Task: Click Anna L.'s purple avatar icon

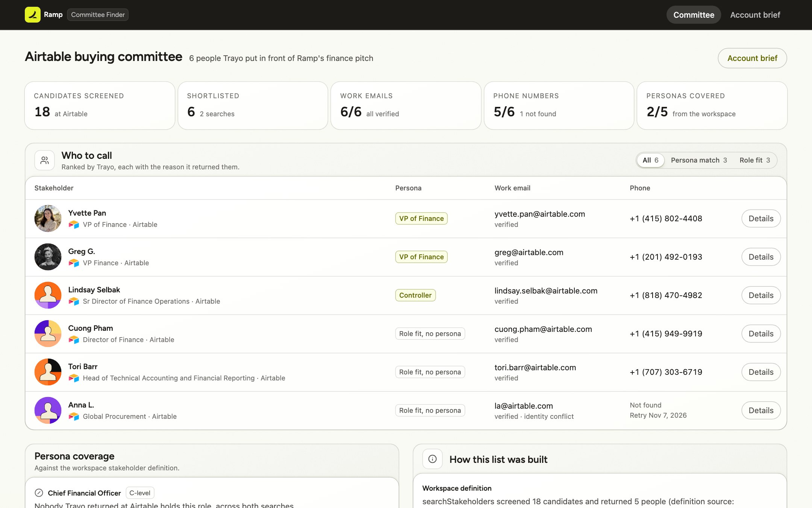Action: click(48, 411)
